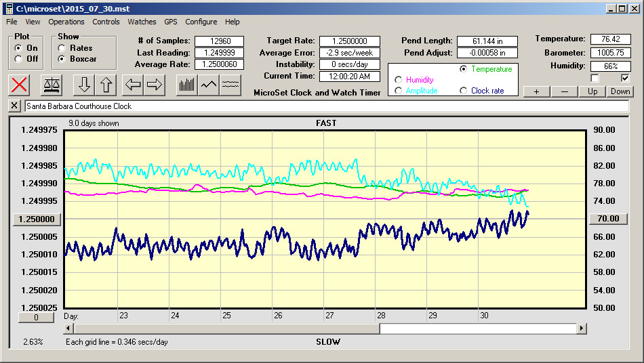Show Boxcar option
This screenshot has height=363, width=644.
(62, 59)
